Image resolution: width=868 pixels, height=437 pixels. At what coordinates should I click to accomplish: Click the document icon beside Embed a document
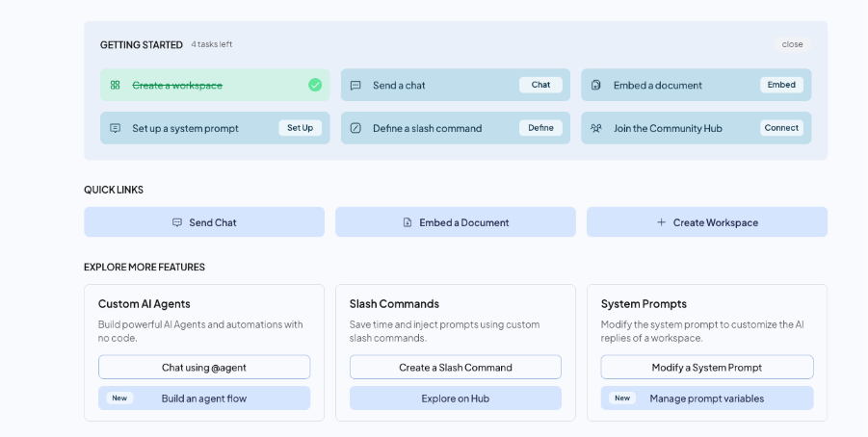596,85
